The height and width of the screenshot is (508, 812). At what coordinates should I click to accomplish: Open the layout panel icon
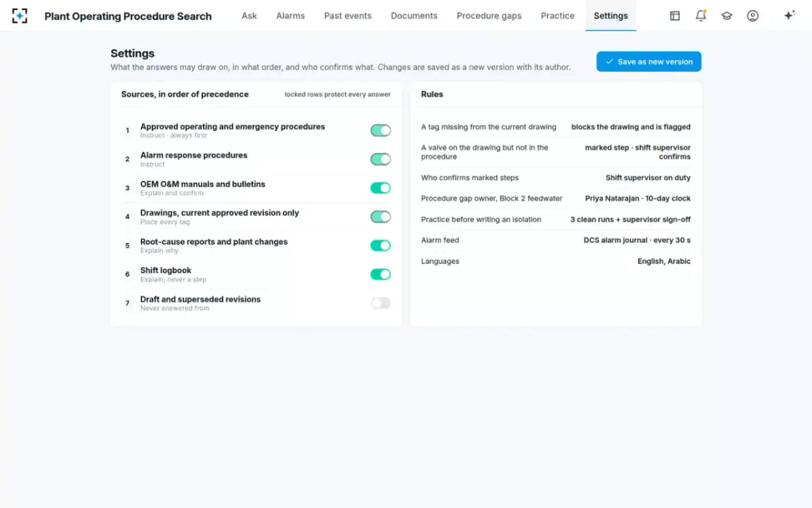pyautogui.click(x=675, y=16)
